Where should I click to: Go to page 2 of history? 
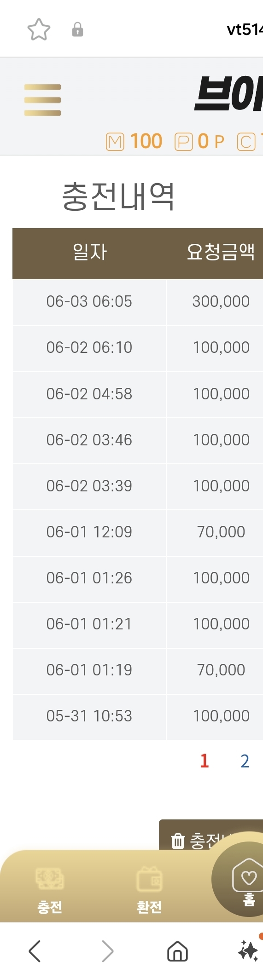(245, 761)
